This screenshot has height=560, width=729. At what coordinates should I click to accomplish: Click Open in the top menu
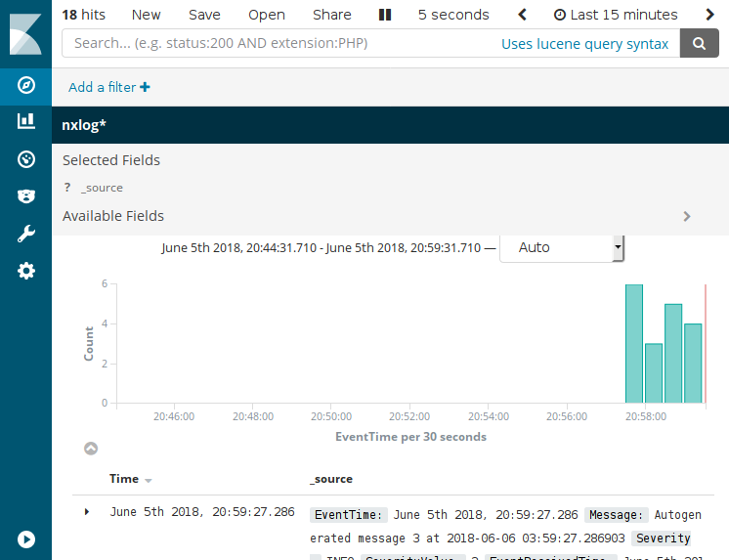pyautogui.click(x=267, y=15)
